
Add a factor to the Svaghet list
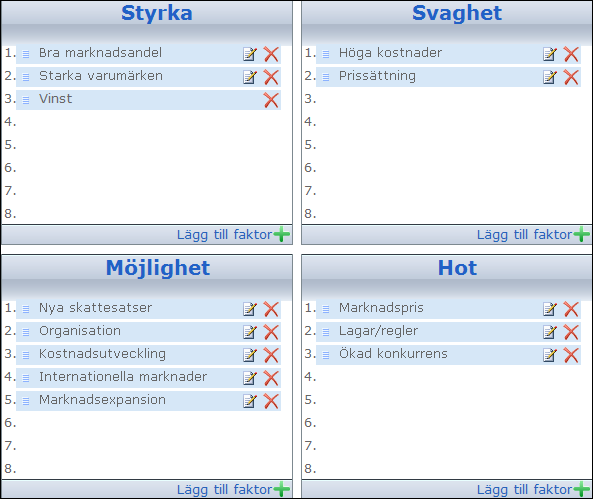click(x=533, y=235)
